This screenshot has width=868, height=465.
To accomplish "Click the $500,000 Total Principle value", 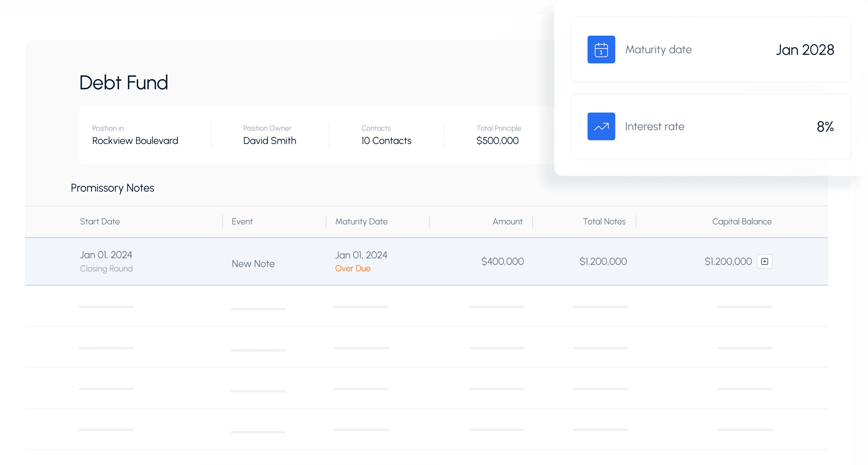I will point(497,140).
